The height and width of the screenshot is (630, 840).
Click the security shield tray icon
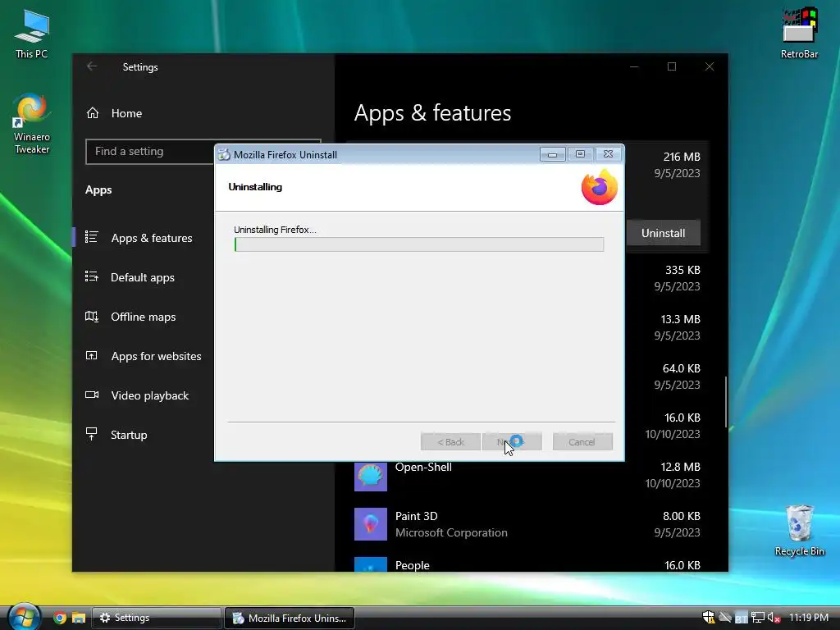[x=708, y=618]
